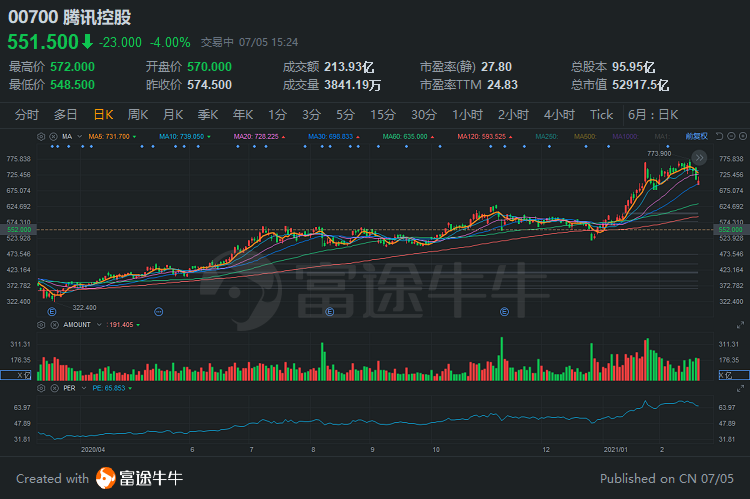Remove the MA indicator with its X icon

(54, 136)
